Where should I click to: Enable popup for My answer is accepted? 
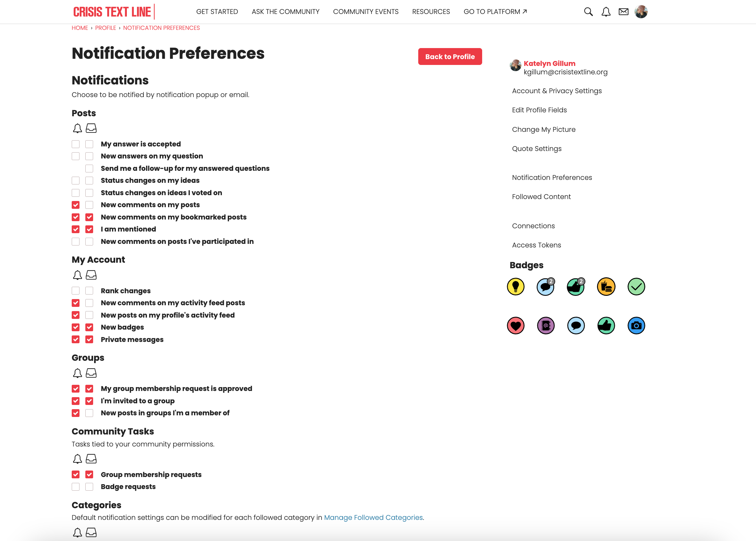76,144
